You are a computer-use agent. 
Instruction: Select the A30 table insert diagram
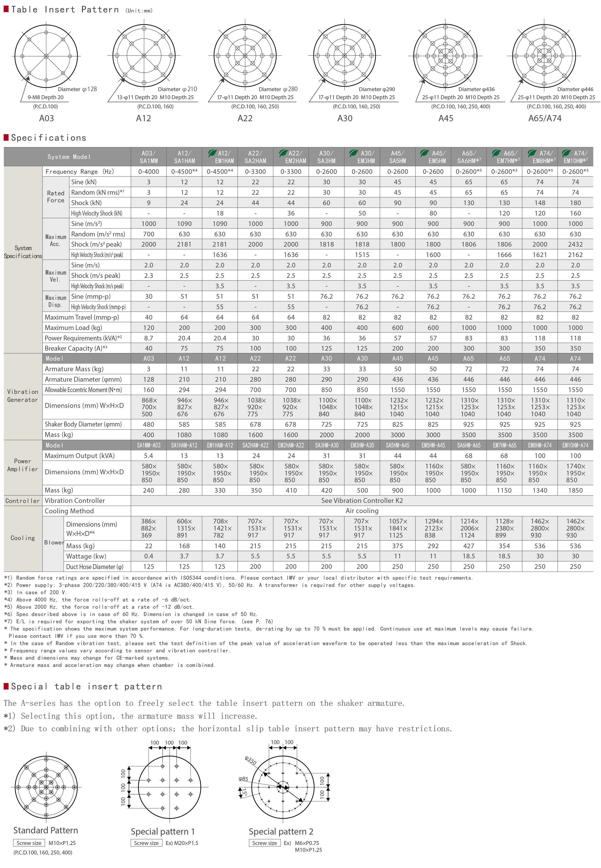tap(345, 56)
